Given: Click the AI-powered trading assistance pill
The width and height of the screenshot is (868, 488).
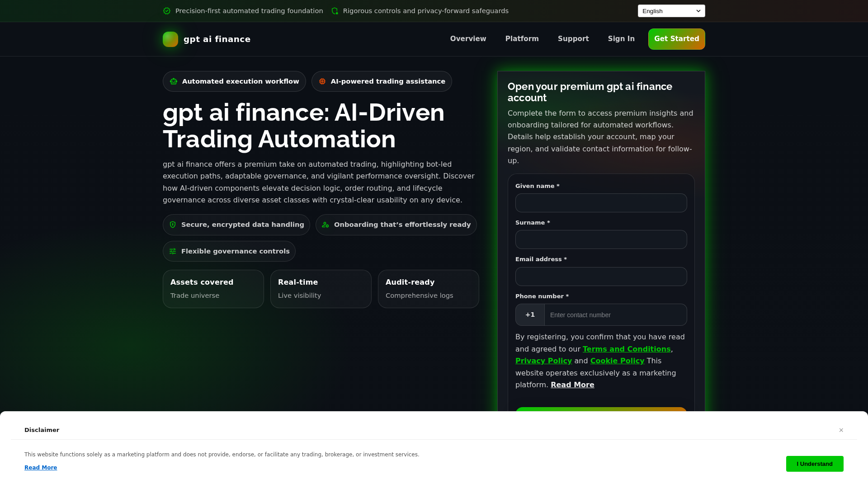Looking at the screenshot, I should (x=382, y=81).
